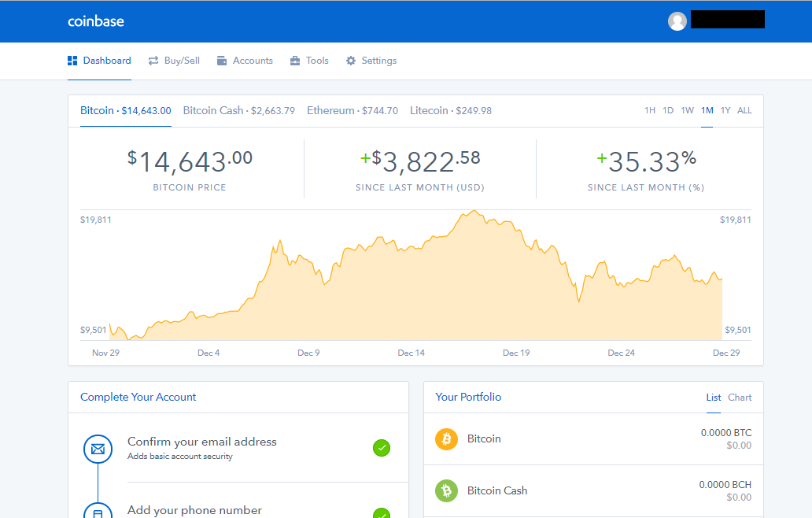Click the phone number step icon
The width and height of the screenshot is (812, 518).
click(98, 511)
